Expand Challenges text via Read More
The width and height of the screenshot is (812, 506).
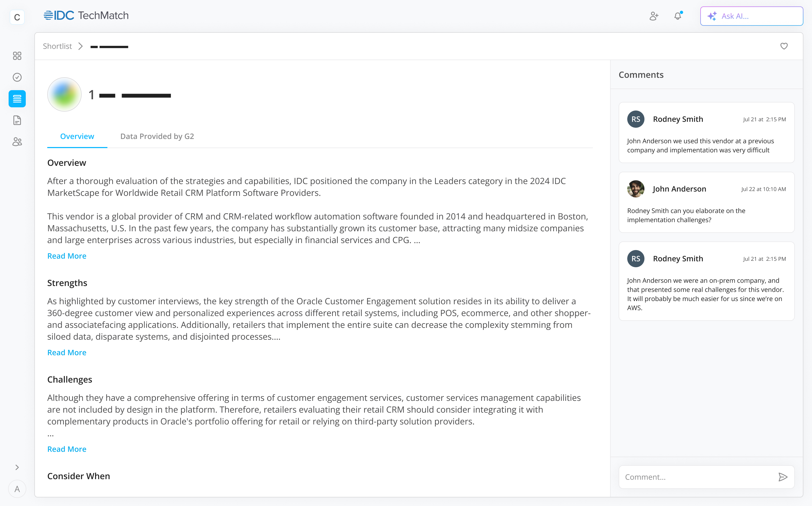pyautogui.click(x=67, y=449)
